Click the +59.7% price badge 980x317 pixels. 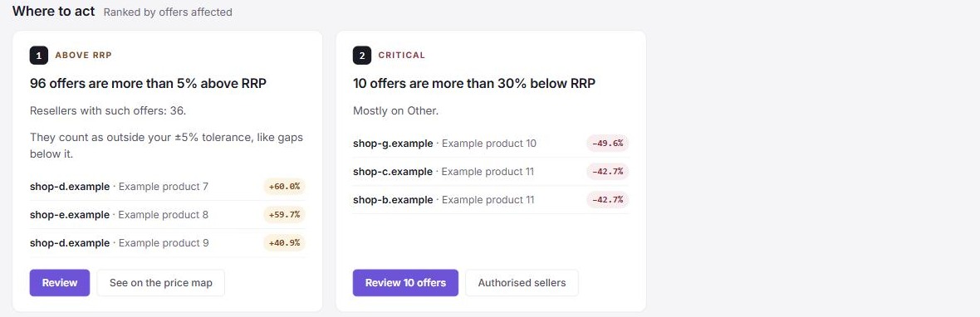284,215
